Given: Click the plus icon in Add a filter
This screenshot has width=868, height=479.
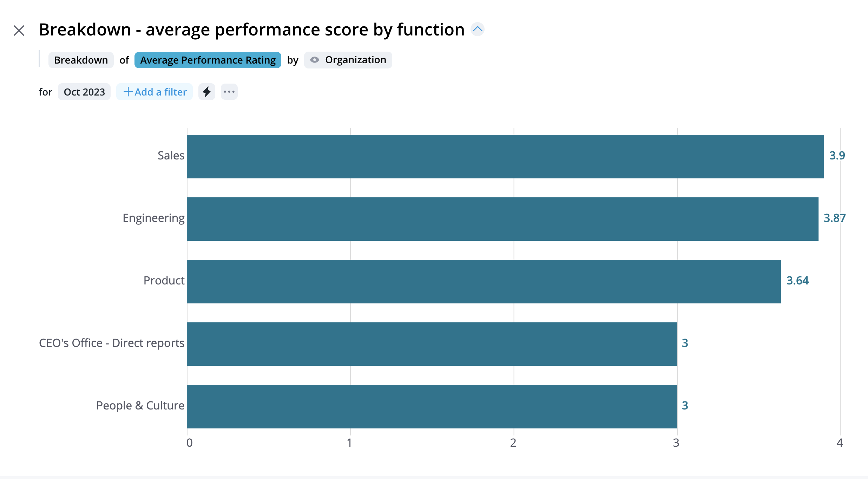Looking at the screenshot, I should [x=128, y=92].
